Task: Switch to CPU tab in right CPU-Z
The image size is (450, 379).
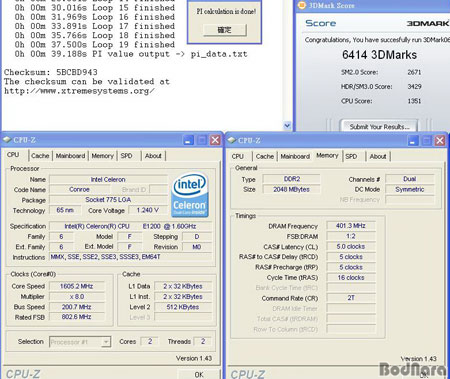Action: [x=237, y=156]
